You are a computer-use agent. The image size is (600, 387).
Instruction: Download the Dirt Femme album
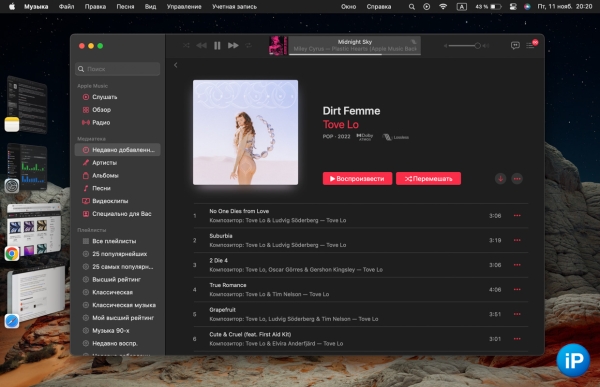tap(500, 179)
